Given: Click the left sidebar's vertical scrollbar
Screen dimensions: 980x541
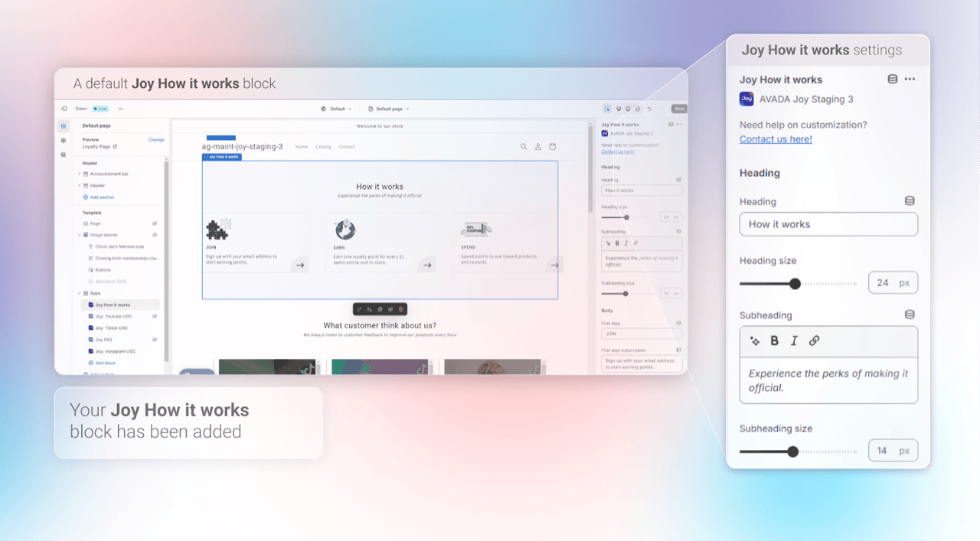Looking at the screenshot, I should click(166, 260).
